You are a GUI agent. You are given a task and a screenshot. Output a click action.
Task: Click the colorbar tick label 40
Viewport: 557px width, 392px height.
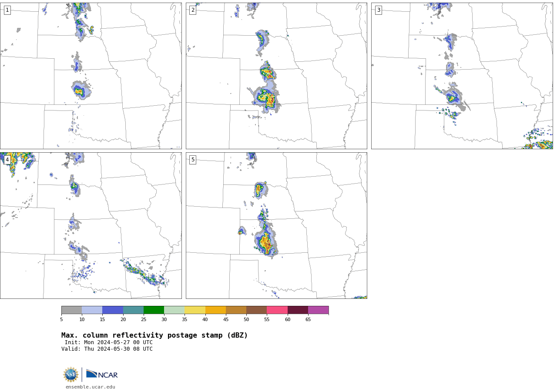tap(205, 320)
